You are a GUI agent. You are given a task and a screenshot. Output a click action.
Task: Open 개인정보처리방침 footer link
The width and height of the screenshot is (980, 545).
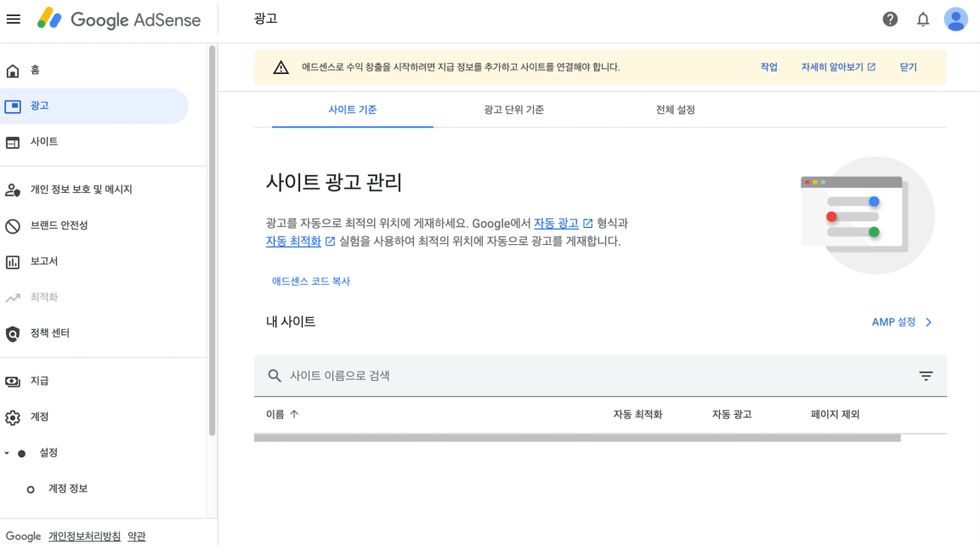pyautogui.click(x=84, y=536)
